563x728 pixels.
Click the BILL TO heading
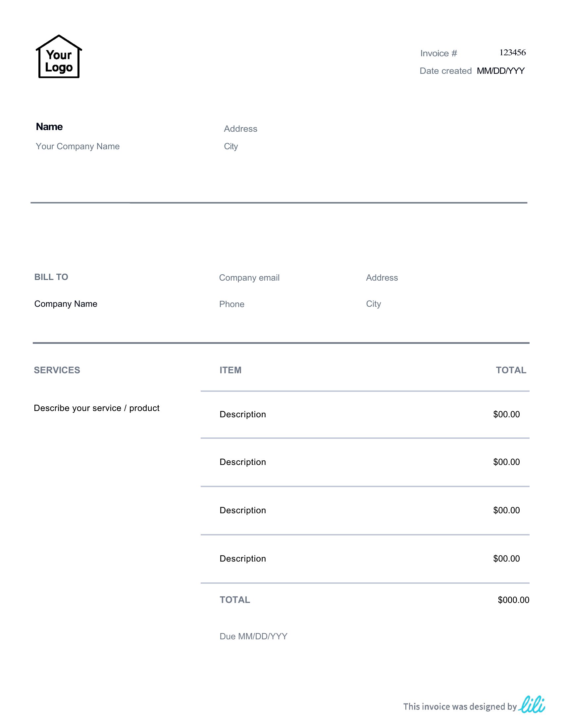51,277
